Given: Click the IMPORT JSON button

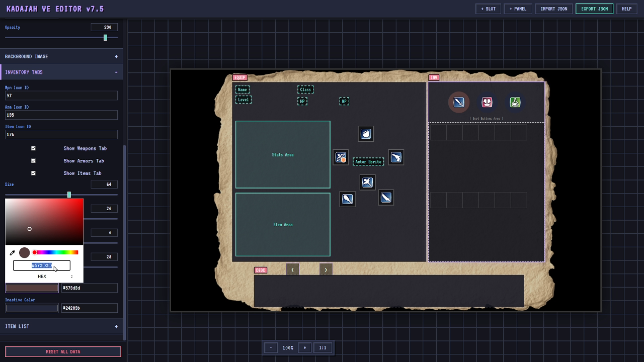Looking at the screenshot, I should [x=554, y=9].
